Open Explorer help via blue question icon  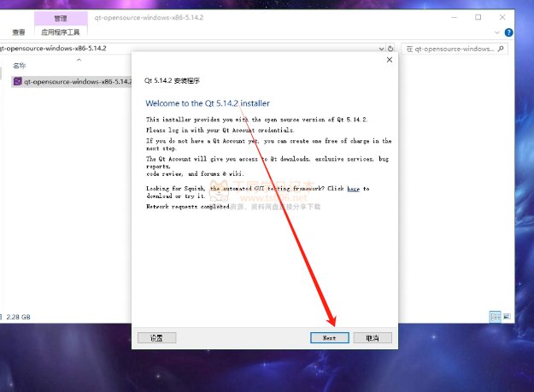tap(509, 32)
